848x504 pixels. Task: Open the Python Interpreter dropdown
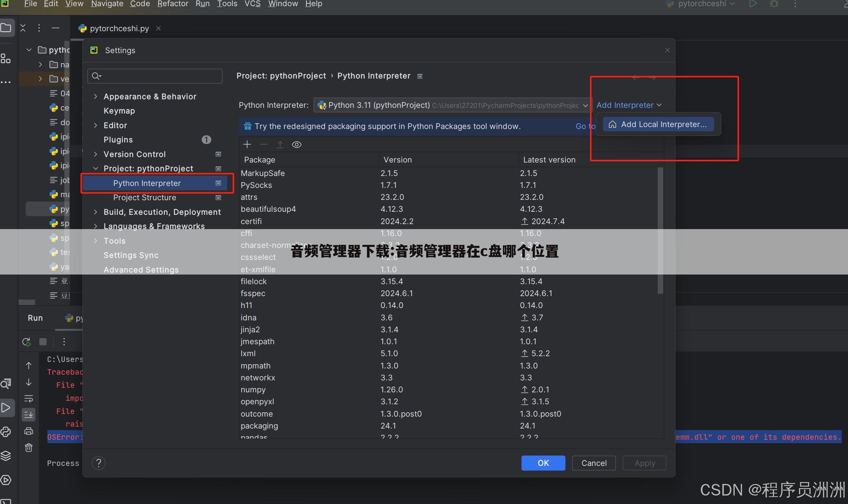click(x=452, y=105)
